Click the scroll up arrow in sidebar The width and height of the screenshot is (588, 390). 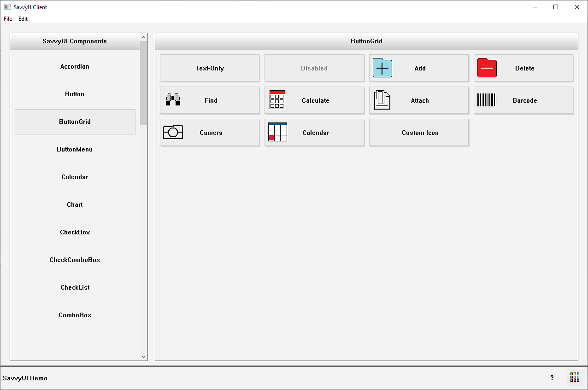pyautogui.click(x=143, y=37)
